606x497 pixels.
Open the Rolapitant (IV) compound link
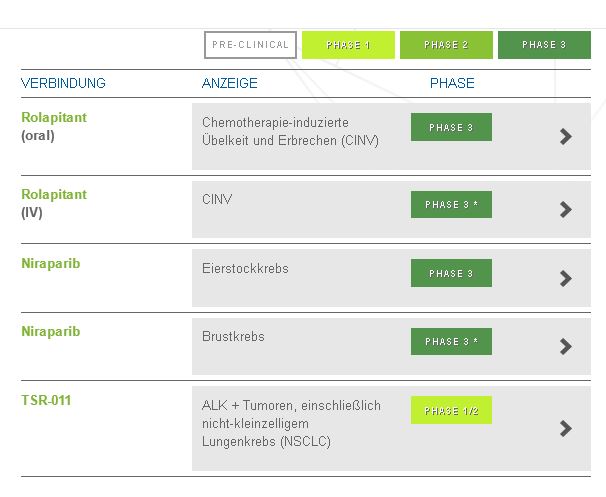(x=54, y=194)
